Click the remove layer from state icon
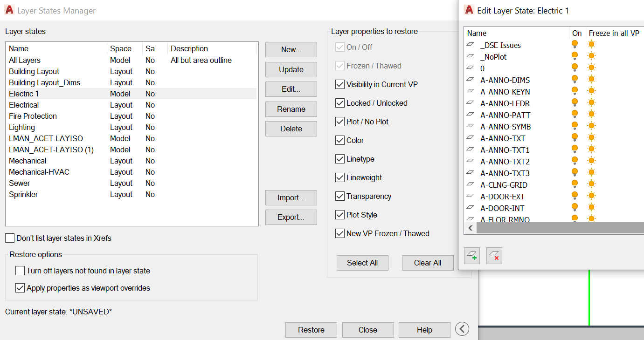 494,256
